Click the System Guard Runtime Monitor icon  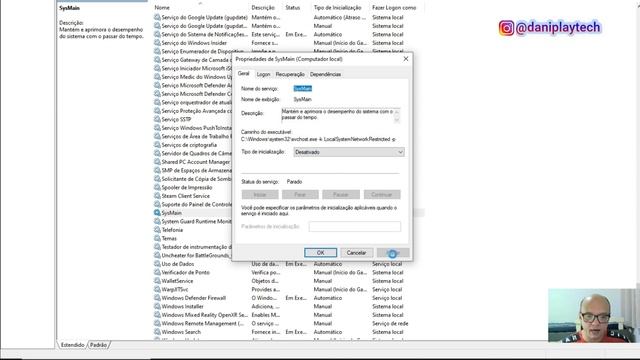157,221
